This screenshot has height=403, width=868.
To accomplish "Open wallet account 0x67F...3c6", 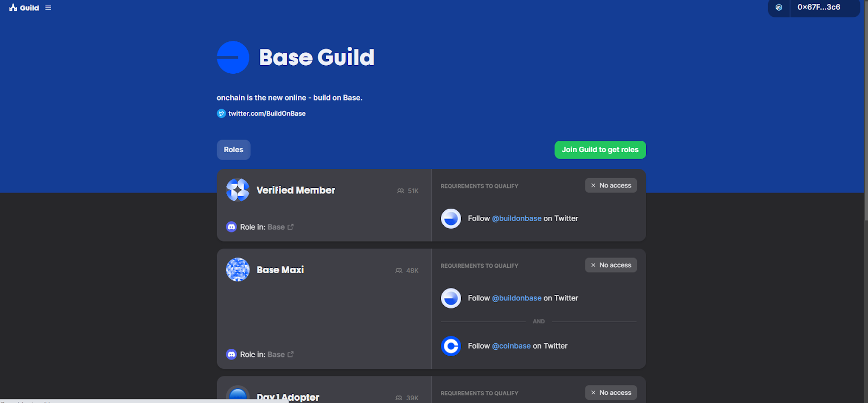I will tap(824, 8).
